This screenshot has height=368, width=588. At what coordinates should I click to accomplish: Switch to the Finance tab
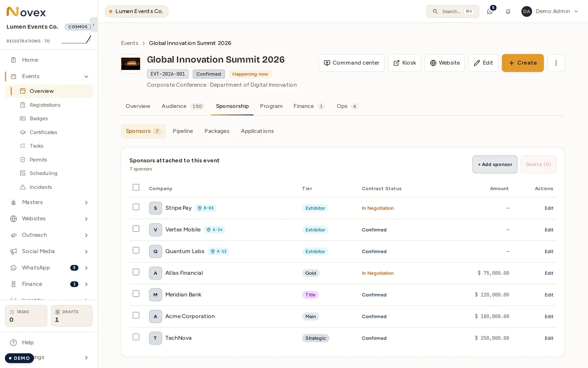309,106
